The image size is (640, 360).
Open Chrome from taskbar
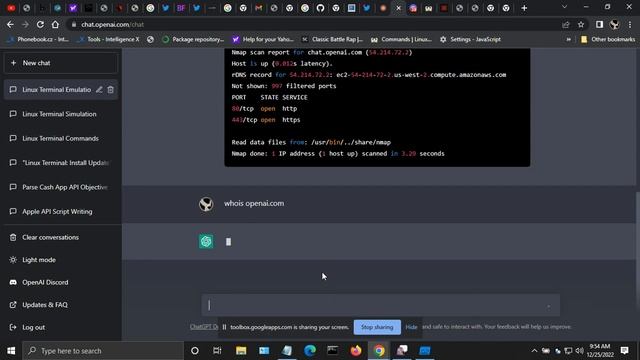[379, 351]
